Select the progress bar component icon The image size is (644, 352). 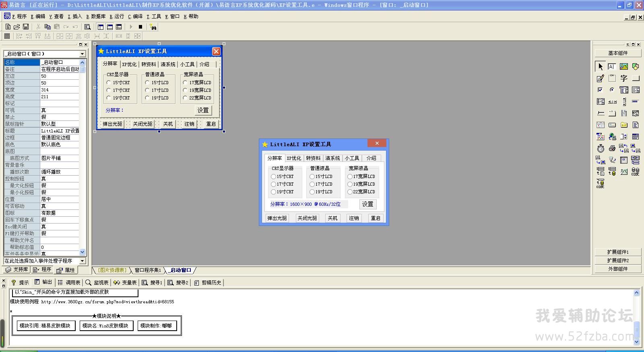[636, 101]
